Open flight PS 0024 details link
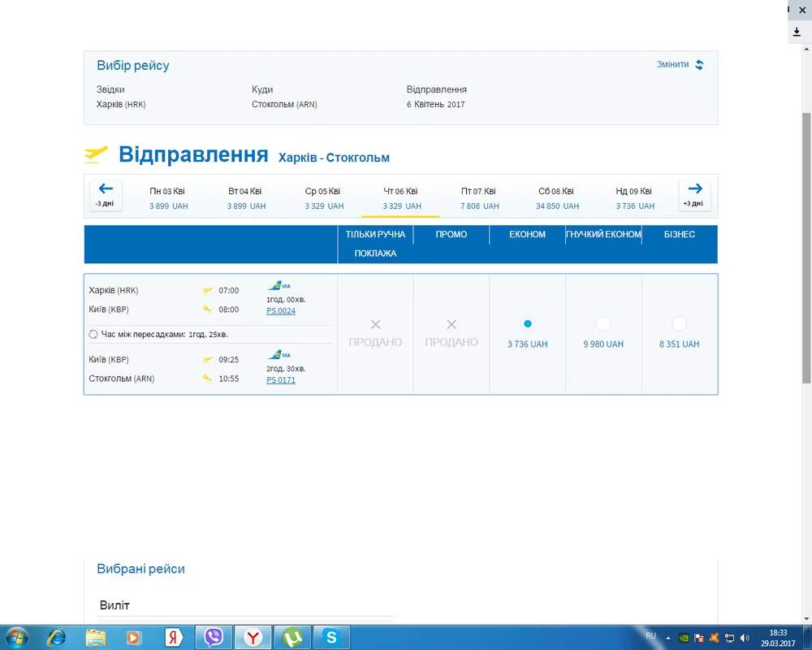 click(x=281, y=311)
